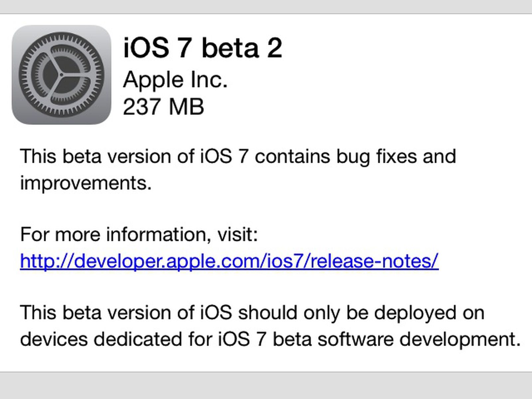Image resolution: width=532 pixels, height=399 pixels.
Task: Tap the gray bar above the update details
Action: 266,7
